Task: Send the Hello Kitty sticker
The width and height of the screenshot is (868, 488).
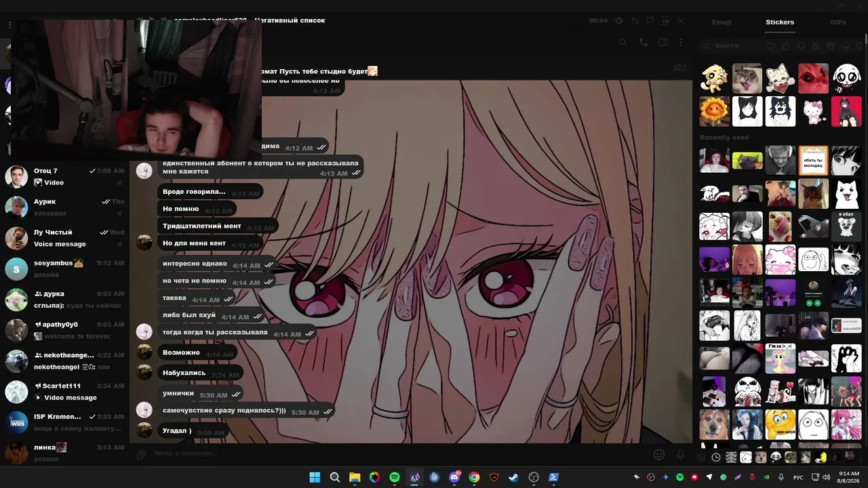Action: [813, 111]
